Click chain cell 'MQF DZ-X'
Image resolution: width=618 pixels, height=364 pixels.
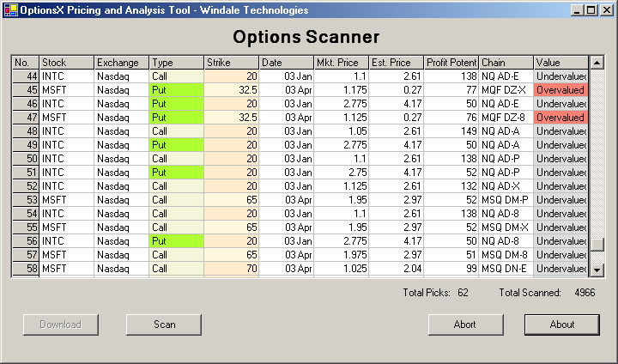[506, 90]
